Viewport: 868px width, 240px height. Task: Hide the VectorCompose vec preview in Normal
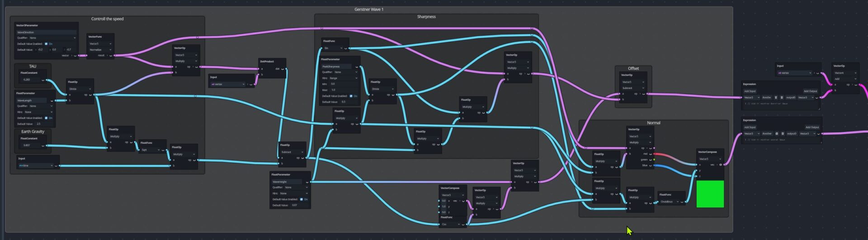[721, 165]
